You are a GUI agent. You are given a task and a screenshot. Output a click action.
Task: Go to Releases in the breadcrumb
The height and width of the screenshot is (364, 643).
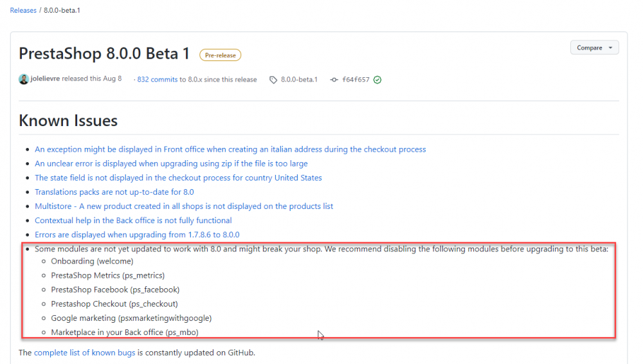23,11
